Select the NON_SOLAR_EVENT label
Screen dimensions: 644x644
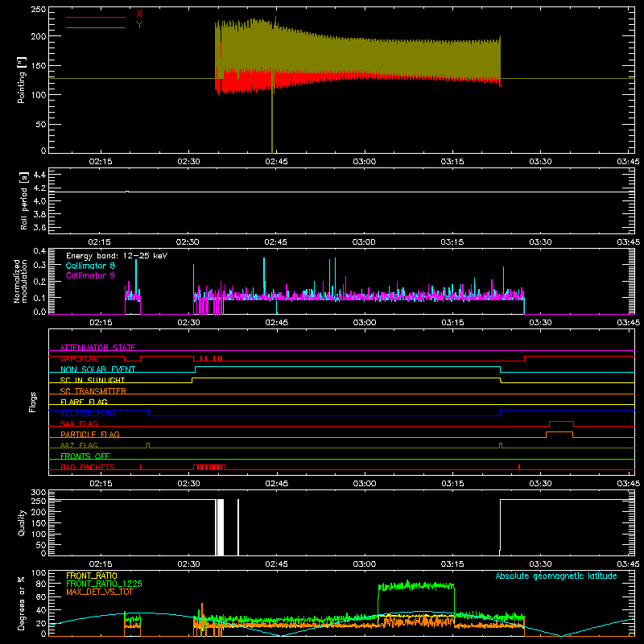[97, 369]
